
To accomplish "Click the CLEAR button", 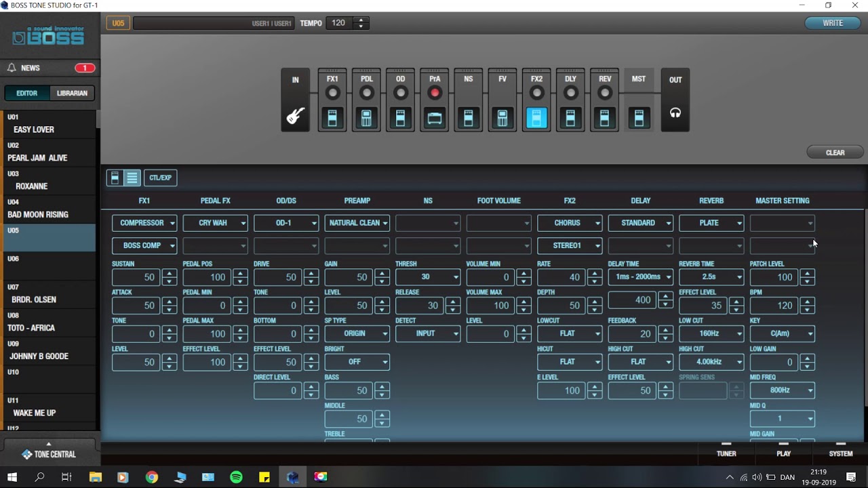I will pyautogui.click(x=835, y=152).
